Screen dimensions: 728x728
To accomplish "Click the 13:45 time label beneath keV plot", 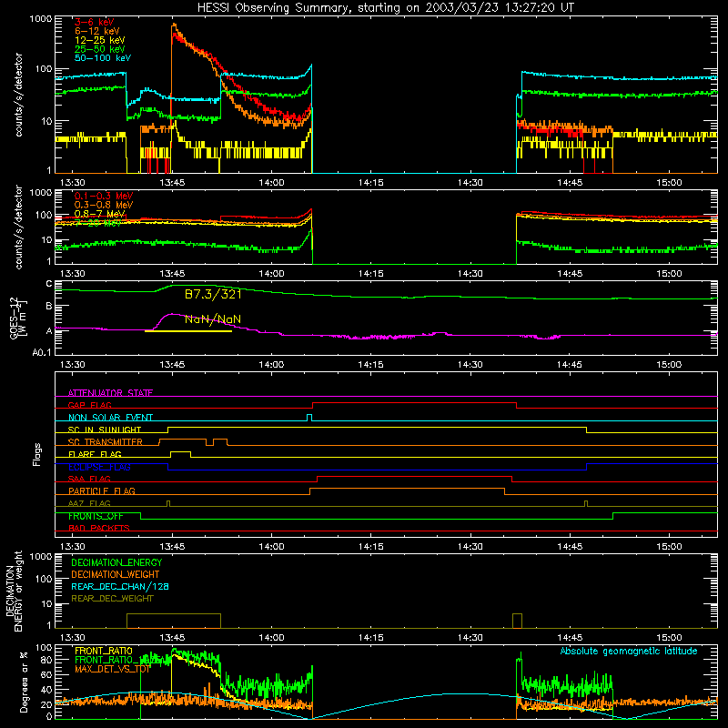I will click(172, 183).
